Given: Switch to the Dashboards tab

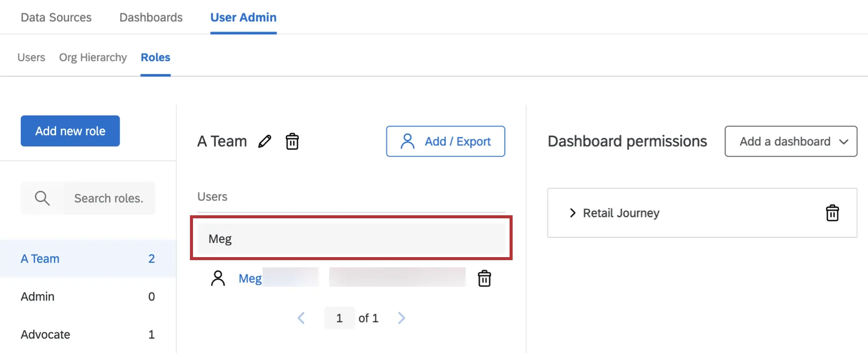Looking at the screenshot, I should point(151,17).
